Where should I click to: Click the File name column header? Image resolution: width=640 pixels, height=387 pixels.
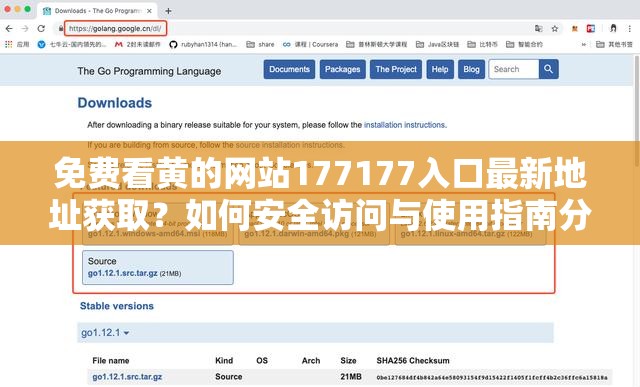[111, 360]
